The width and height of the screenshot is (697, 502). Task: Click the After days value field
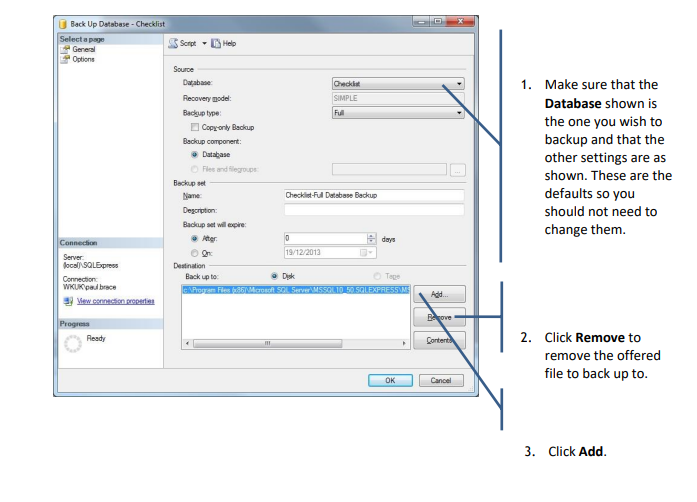(326, 239)
